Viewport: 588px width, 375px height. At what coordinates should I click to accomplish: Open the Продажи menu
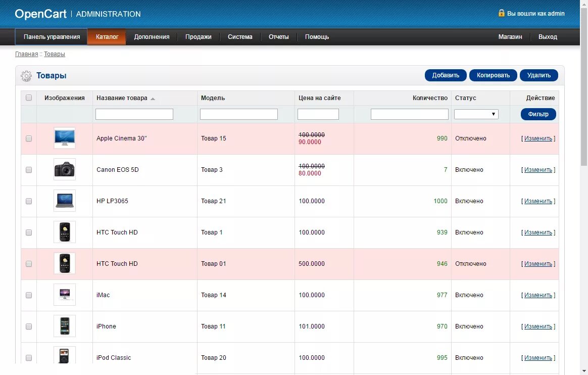click(198, 37)
